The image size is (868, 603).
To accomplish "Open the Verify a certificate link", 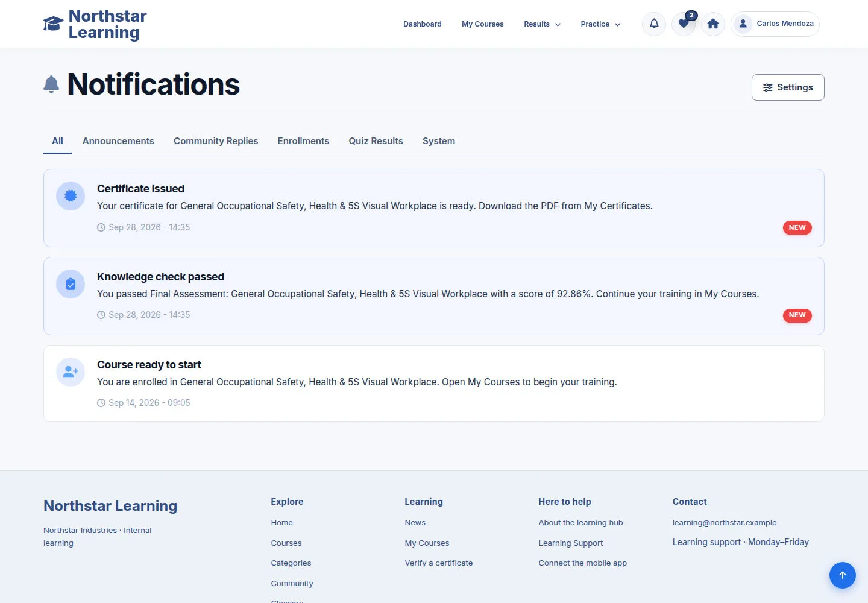I will tap(439, 563).
